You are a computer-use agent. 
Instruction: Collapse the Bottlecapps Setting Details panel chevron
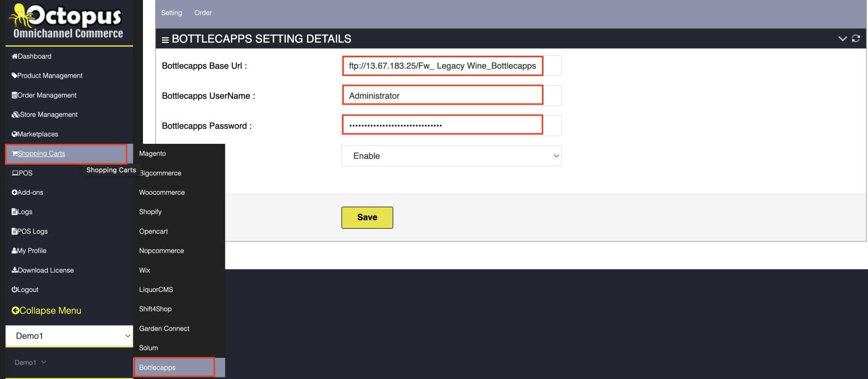[843, 39]
